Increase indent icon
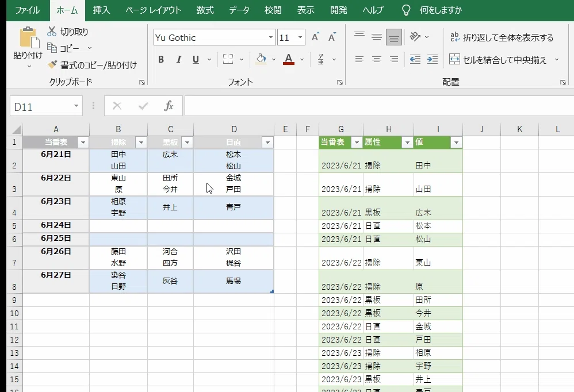Screen dimensions: 574x392 [x=433, y=59]
